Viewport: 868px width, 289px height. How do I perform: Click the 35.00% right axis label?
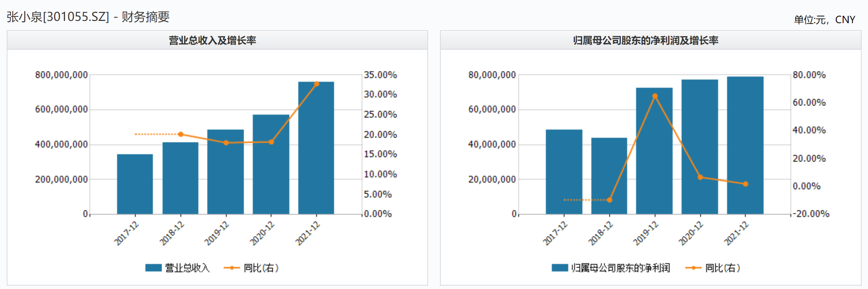click(x=380, y=75)
